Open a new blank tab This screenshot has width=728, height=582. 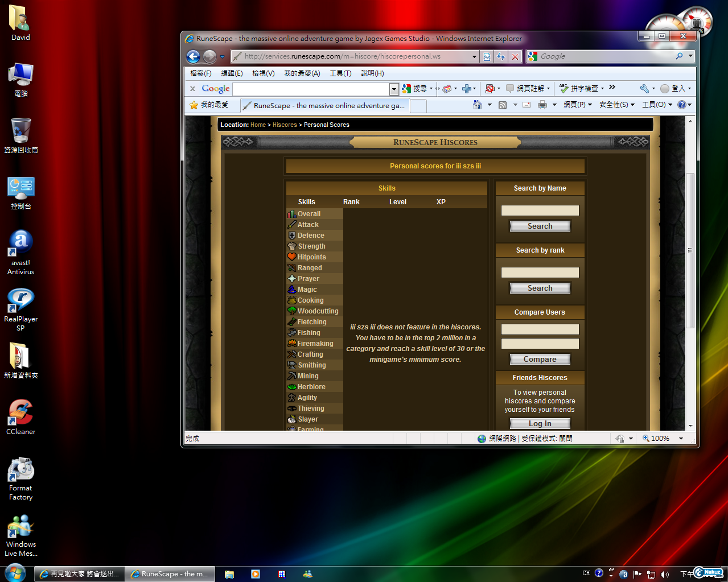click(418, 105)
